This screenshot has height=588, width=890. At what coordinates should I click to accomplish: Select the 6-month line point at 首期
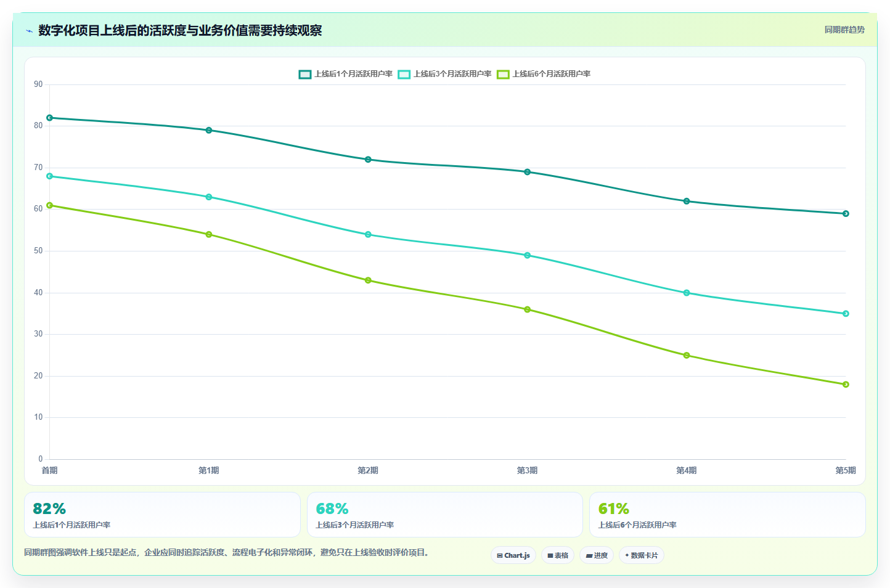(x=50, y=205)
